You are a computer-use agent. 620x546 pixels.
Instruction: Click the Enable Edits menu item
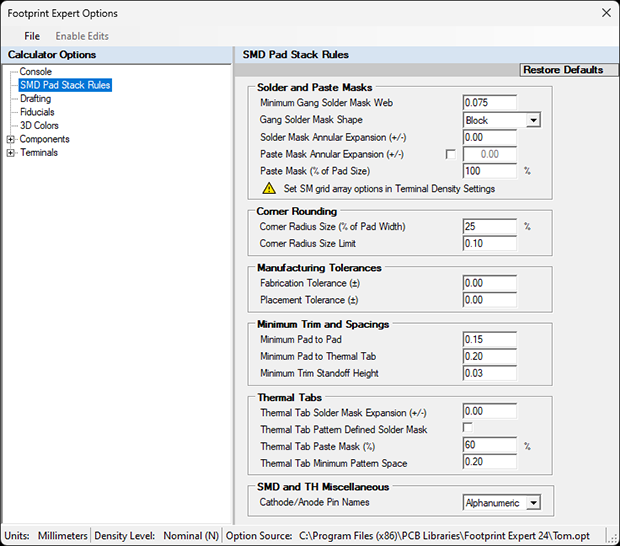[82, 36]
